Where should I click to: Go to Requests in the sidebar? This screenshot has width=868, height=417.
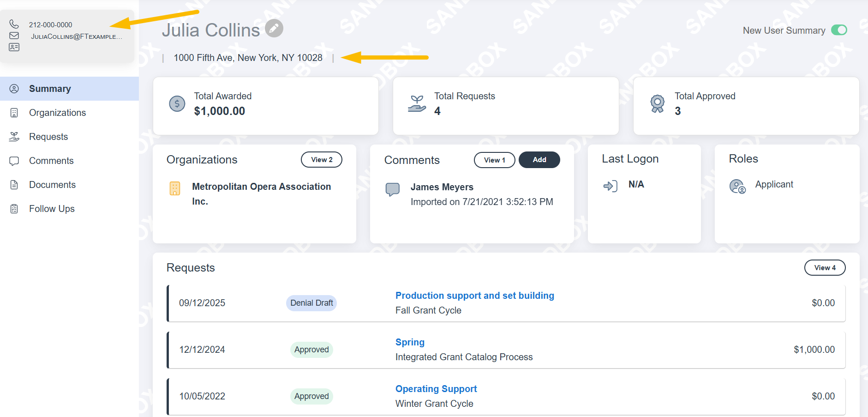(69, 137)
